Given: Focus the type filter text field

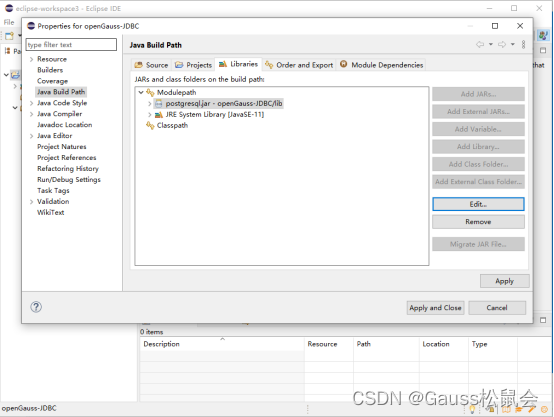Looking at the screenshot, I should point(71,45).
